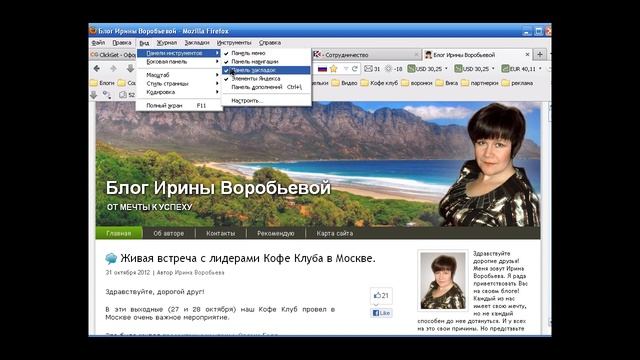640x360 pixels.
Task: Click the browser Back arrow button
Action: [x=97, y=69]
